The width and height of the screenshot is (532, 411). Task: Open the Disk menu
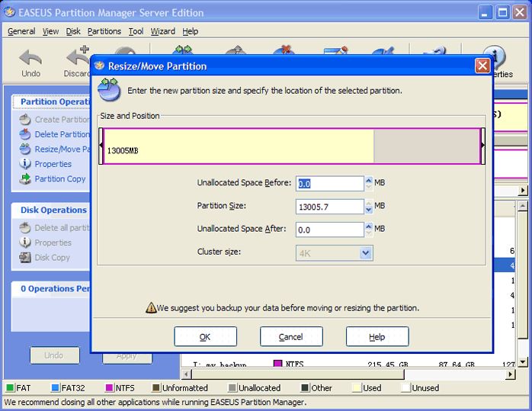coord(73,31)
